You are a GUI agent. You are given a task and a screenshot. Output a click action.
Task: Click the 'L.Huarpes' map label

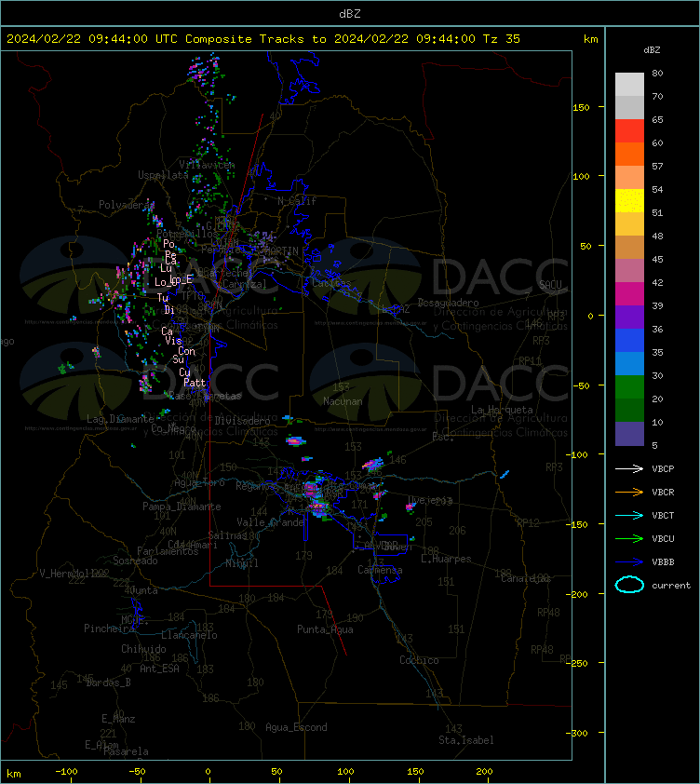click(446, 559)
